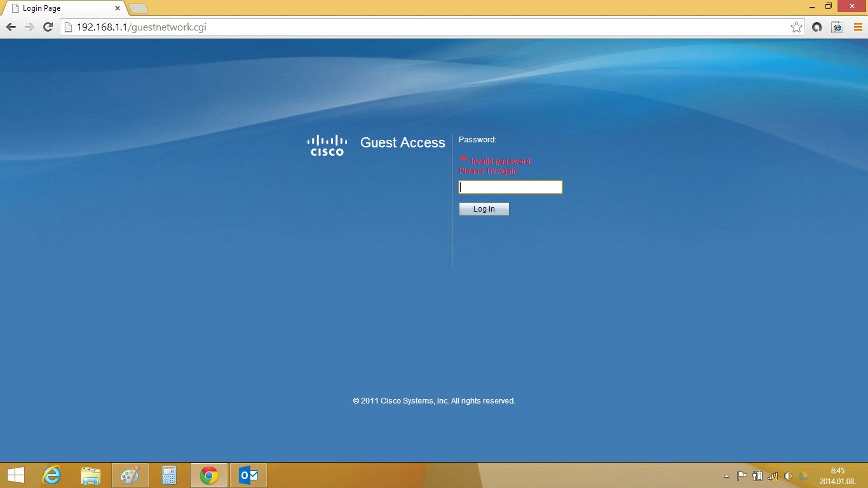Screen dimensions: 868x488
Task: Open the volume speaker tray icon
Action: click(x=788, y=476)
